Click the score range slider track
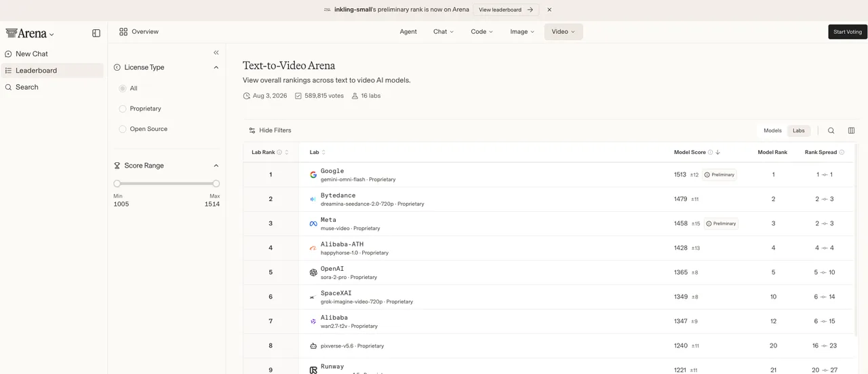The width and height of the screenshot is (868, 374). click(166, 183)
